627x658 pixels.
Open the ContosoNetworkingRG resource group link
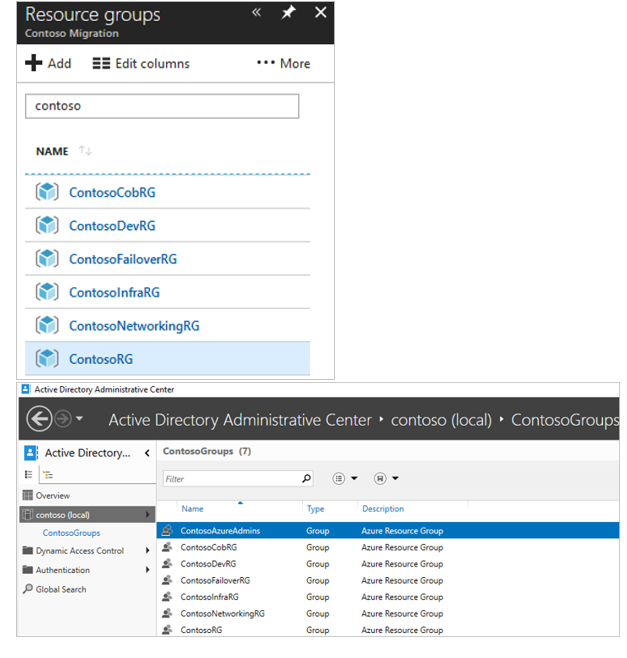134,326
